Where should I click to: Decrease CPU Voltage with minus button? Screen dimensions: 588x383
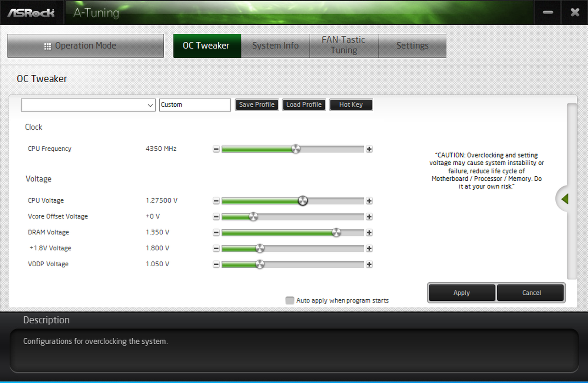tap(216, 201)
